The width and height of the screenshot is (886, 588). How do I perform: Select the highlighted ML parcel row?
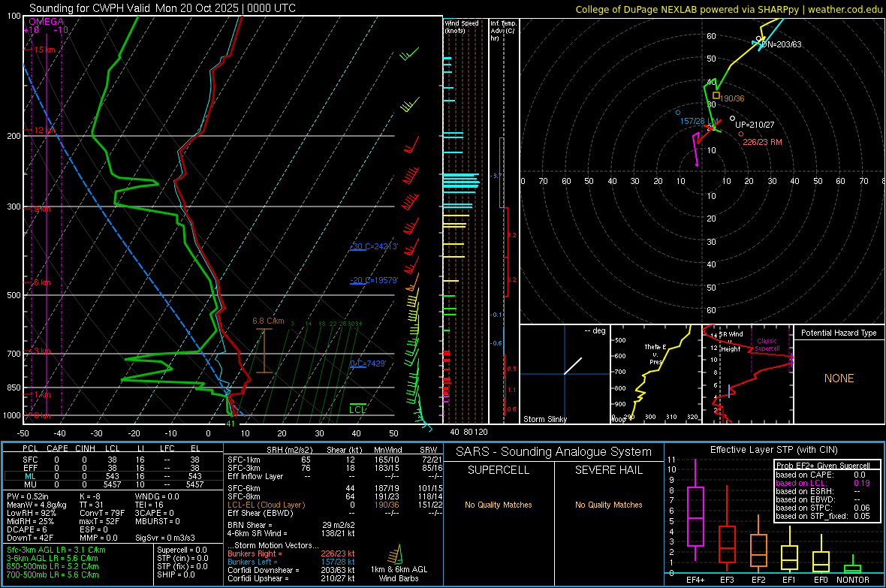[112, 476]
